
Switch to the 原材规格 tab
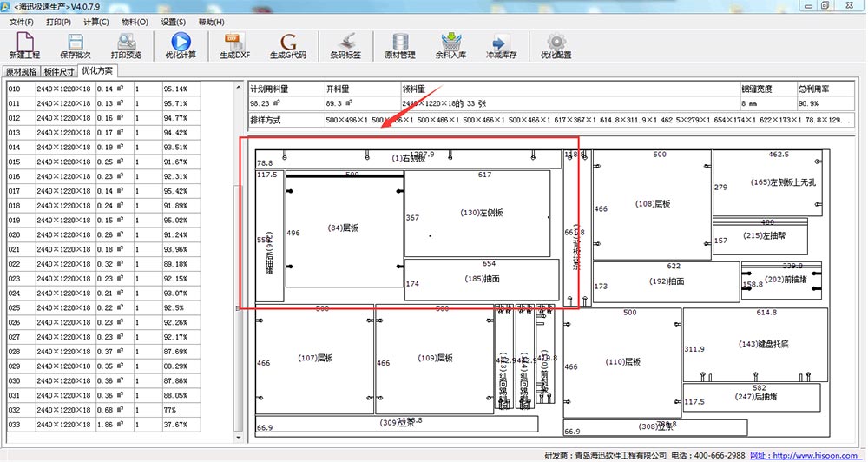click(x=21, y=72)
